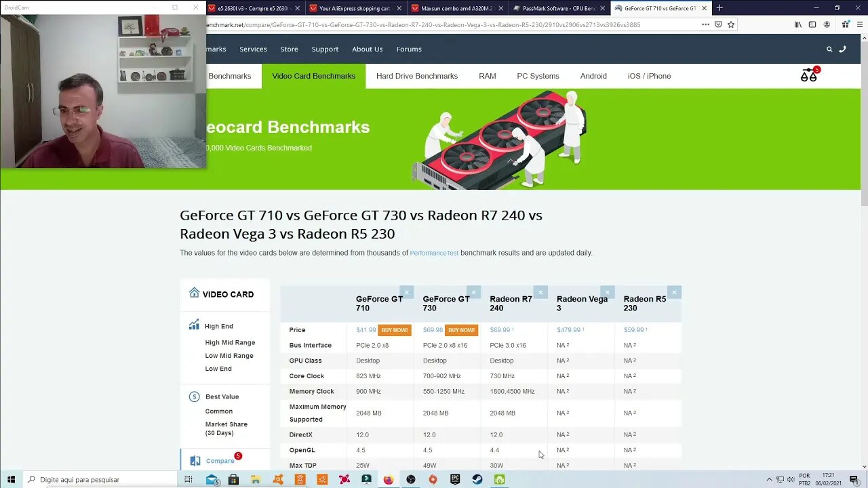Click the Windows Start button
The image size is (868, 488).
tap(11, 479)
